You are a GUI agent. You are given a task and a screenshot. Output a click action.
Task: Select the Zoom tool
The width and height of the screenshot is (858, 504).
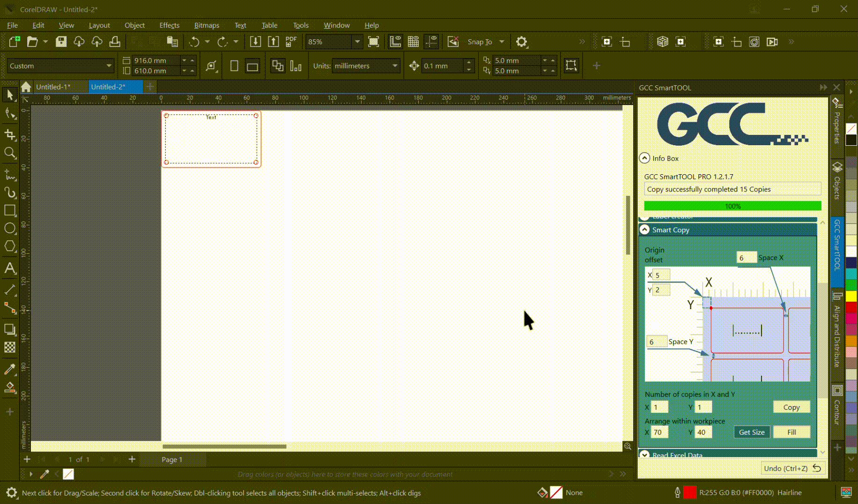pyautogui.click(x=10, y=153)
